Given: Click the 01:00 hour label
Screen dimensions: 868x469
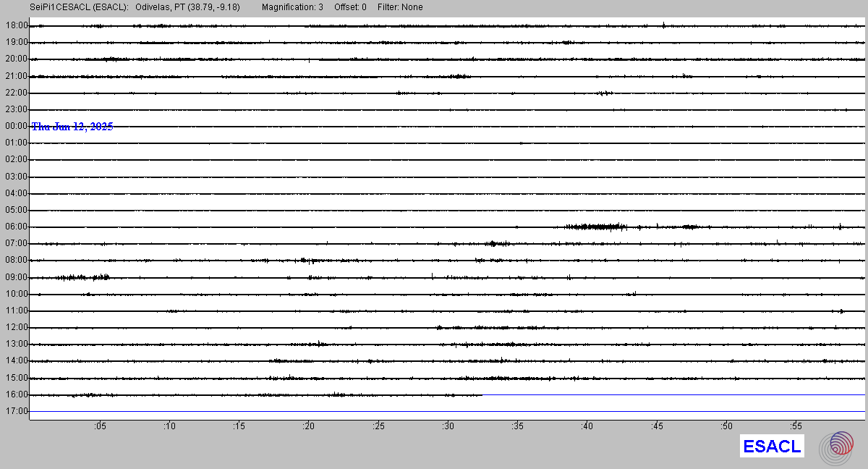Looking at the screenshot, I should coord(16,143).
